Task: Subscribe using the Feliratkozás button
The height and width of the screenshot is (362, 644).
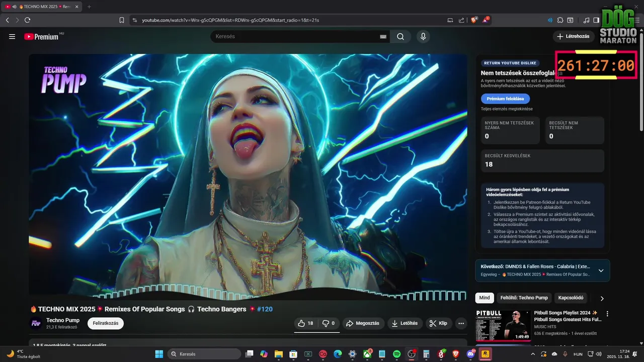Action: point(106,323)
